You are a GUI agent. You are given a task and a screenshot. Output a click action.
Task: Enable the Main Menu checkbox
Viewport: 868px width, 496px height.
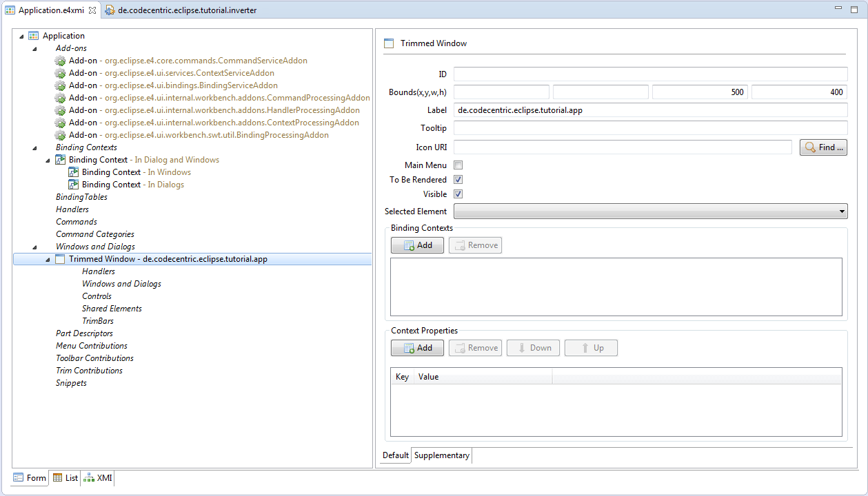(458, 165)
